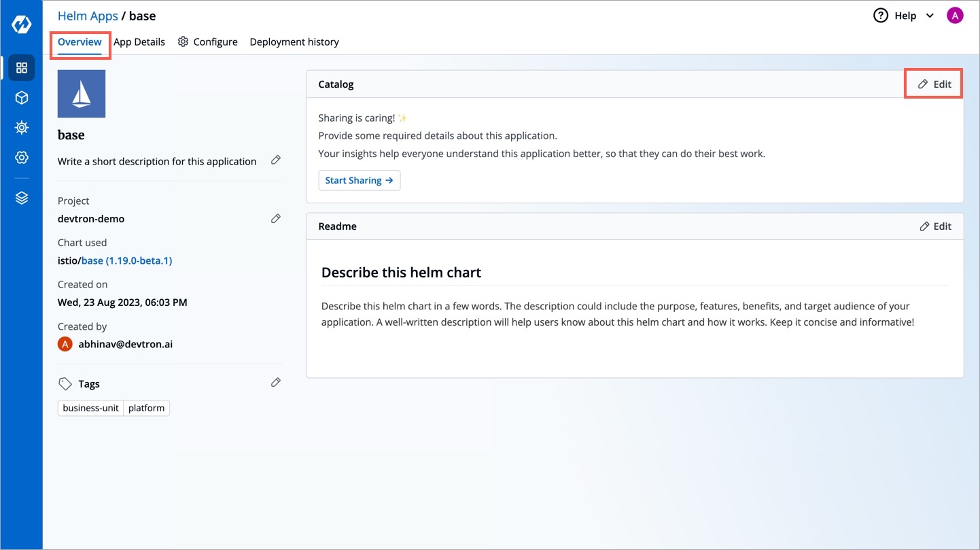Edit the project devtron-demo pencil icon
Image resolution: width=980 pixels, height=550 pixels.
point(276,218)
